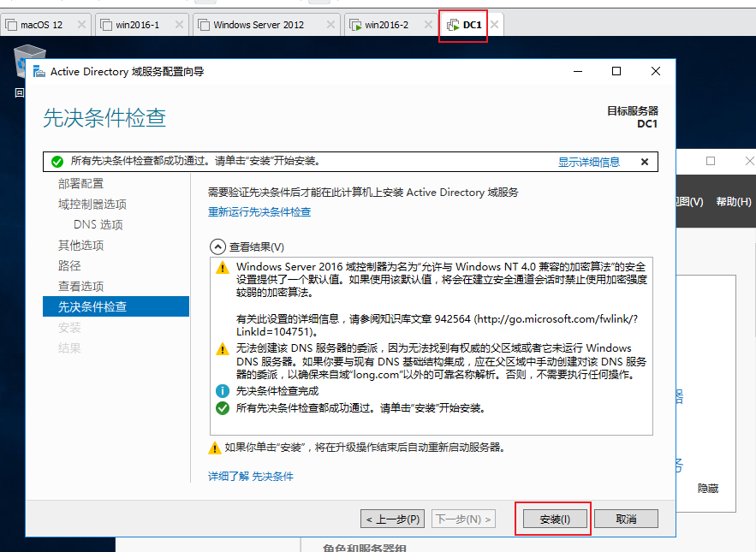Viewport: 756px width, 552px height.
Task: Click the 上一步(P) button
Action: (393, 519)
